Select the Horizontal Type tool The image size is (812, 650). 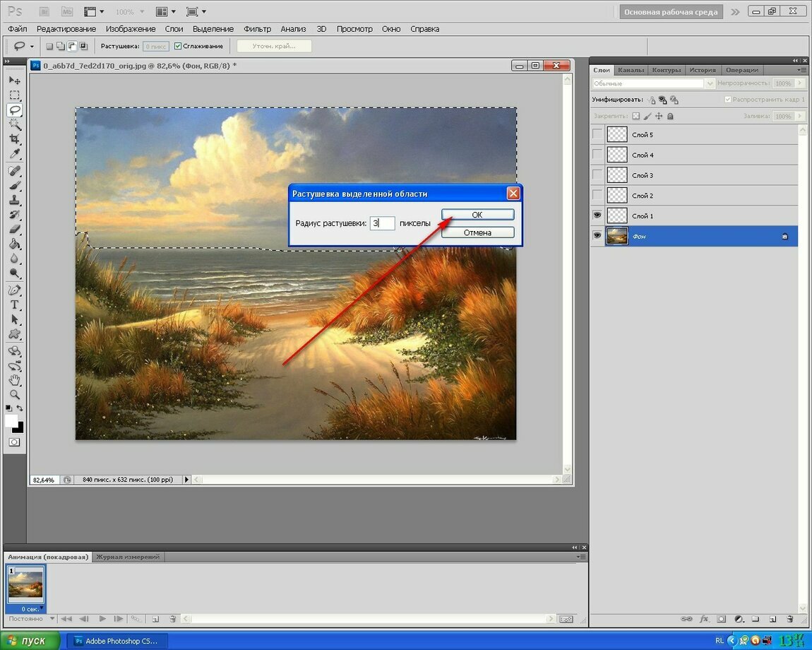[x=15, y=305]
